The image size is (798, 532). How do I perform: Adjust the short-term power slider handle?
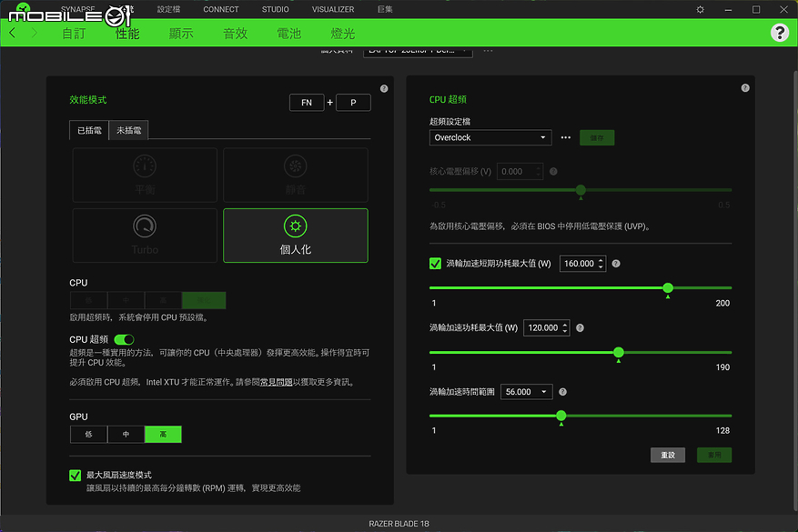point(668,288)
